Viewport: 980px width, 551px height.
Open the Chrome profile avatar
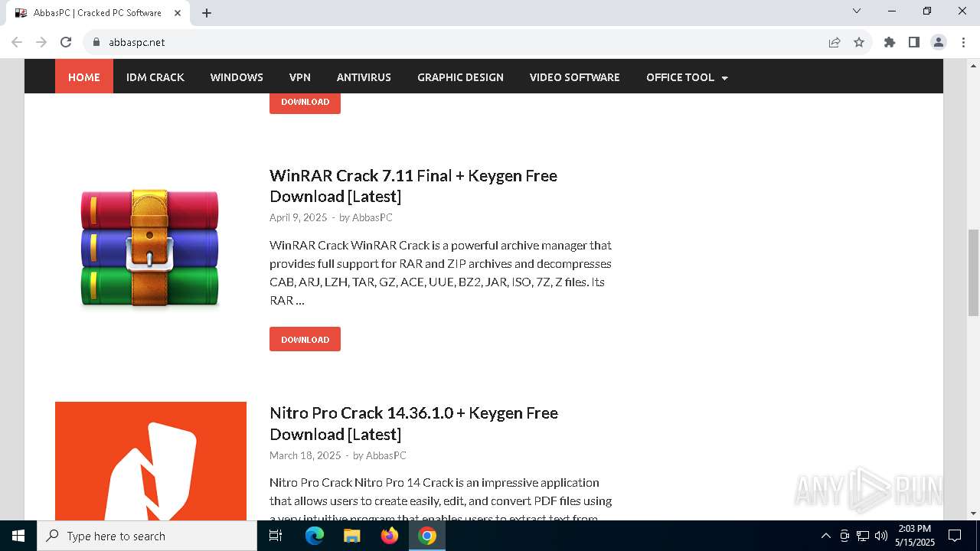(x=939, y=42)
